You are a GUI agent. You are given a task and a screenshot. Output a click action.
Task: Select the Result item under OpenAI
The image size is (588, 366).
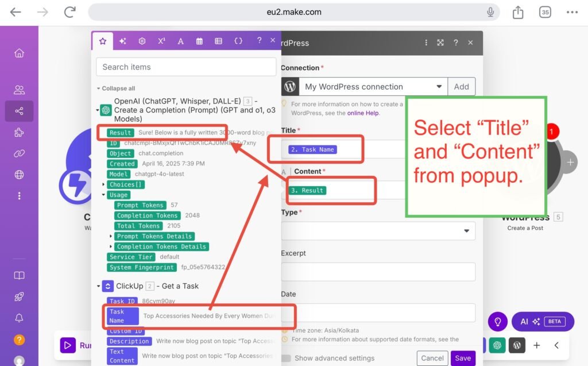pos(120,133)
